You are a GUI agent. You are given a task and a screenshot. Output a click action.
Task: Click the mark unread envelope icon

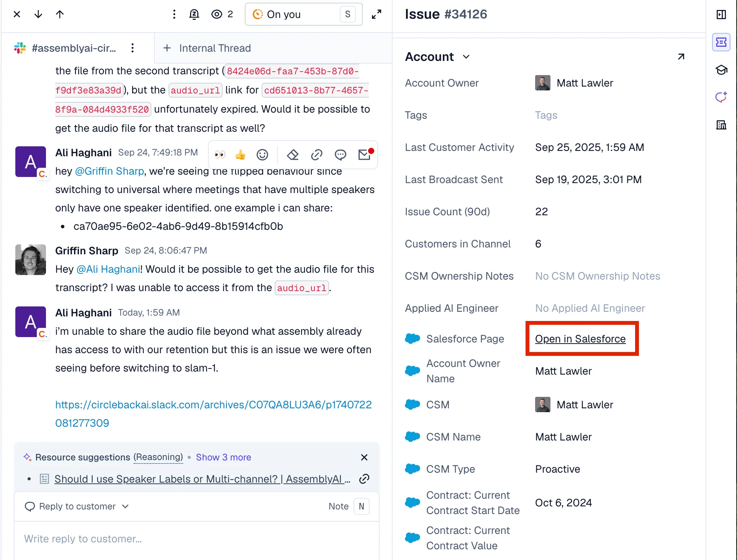coord(365,155)
